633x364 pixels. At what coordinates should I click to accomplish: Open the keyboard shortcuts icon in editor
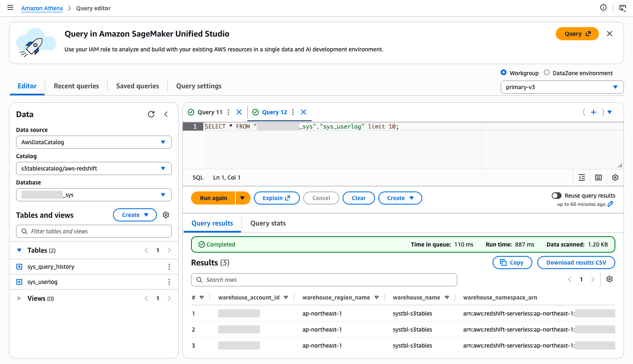(x=598, y=177)
